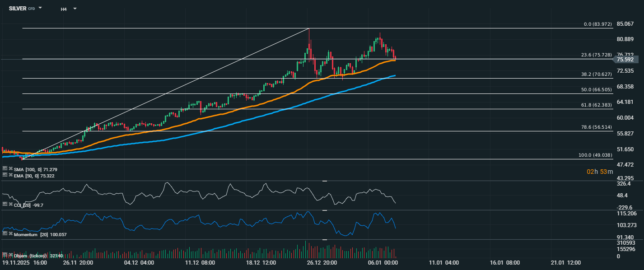Select the 61.8 Fibonacci level label
The width and height of the screenshot is (644, 270).
[x=596, y=105]
